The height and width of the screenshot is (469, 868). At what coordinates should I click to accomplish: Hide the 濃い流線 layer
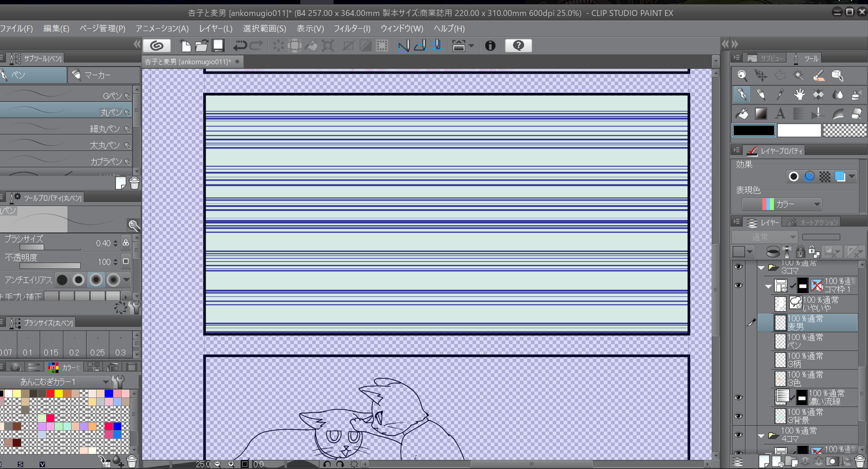point(738,398)
